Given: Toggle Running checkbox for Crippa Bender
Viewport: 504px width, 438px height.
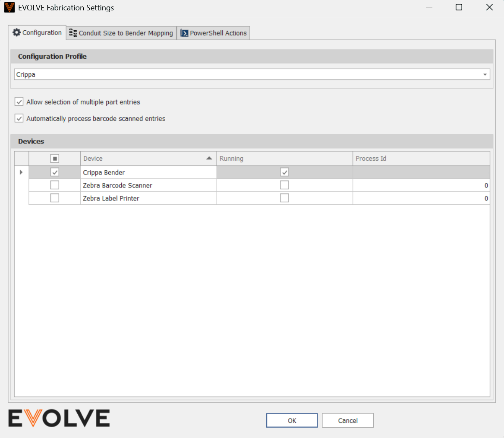Looking at the screenshot, I should [x=284, y=172].
